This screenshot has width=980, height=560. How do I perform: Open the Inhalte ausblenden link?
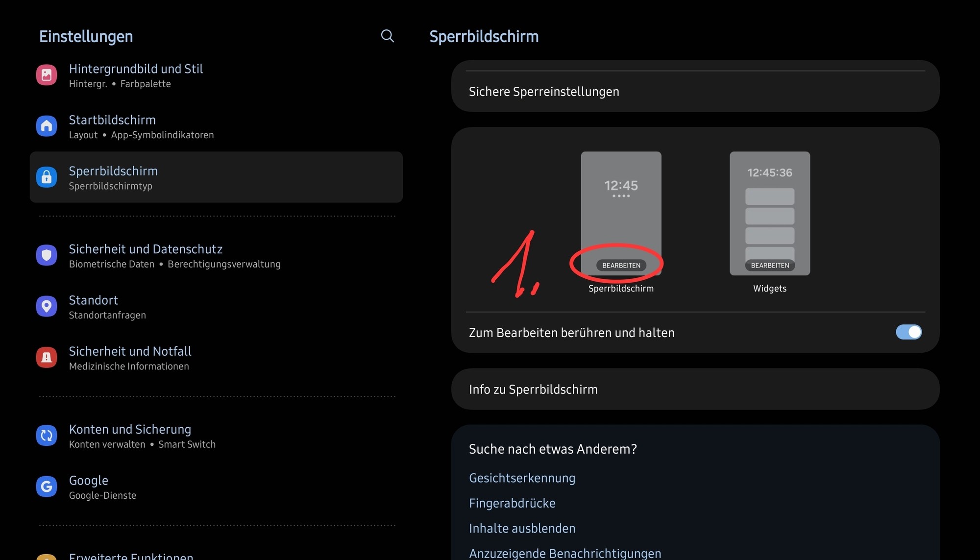pos(522,529)
